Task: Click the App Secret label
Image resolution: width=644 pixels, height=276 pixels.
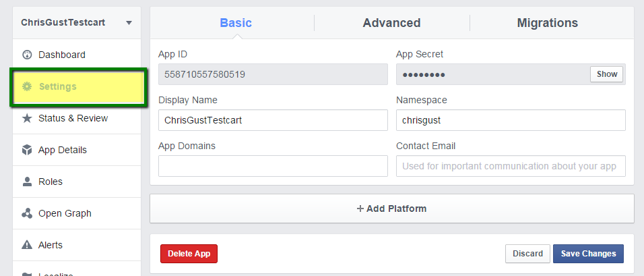Action: coord(420,54)
